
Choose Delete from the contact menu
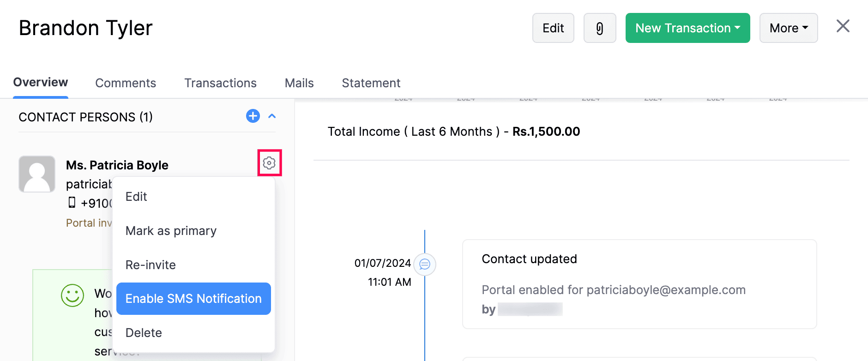144,333
